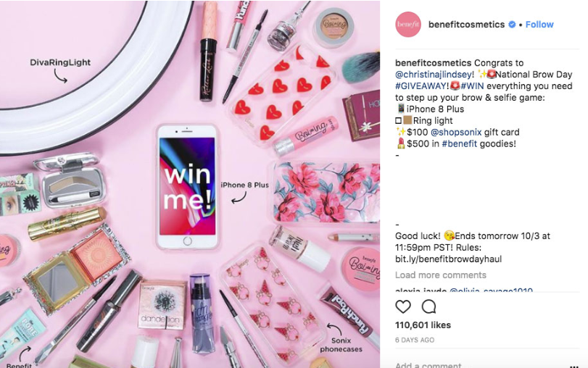Click the 6 DAYS AGO timestamp
The height and width of the screenshot is (368, 588).
(415, 340)
